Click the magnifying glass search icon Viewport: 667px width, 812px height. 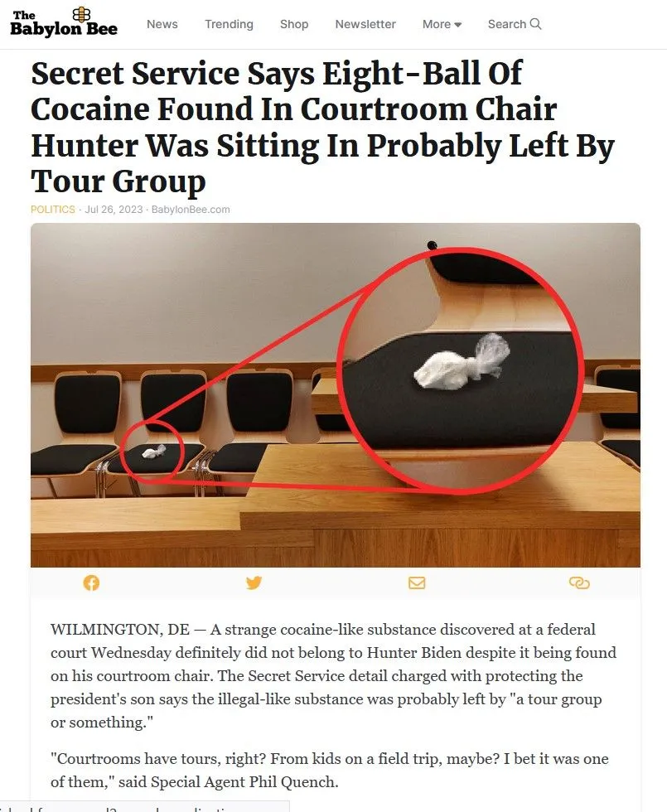[x=536, y=24]
